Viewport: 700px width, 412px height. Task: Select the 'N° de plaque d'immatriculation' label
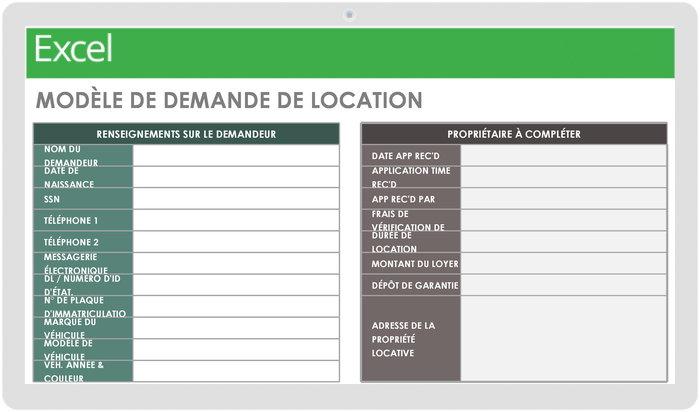(83, 307)
